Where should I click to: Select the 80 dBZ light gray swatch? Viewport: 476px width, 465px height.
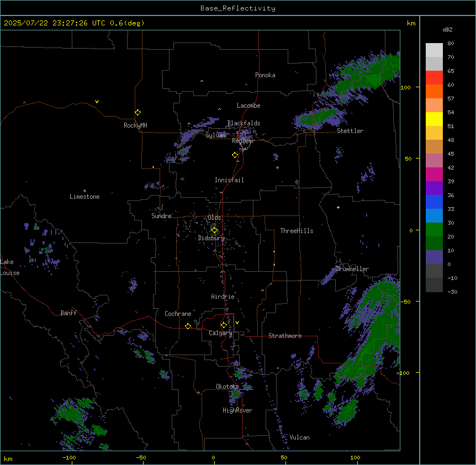pyautogui.click(x=434, y=50)
